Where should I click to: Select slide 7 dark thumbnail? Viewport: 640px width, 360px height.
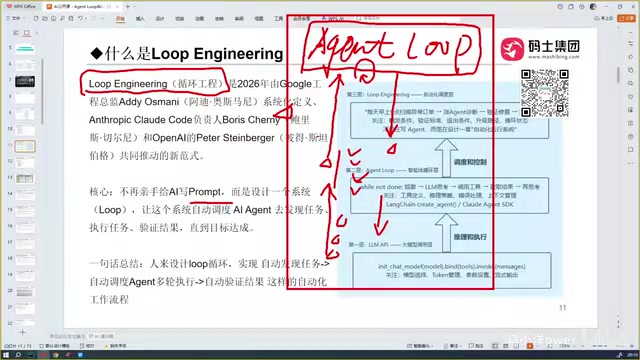coord(25,81)
